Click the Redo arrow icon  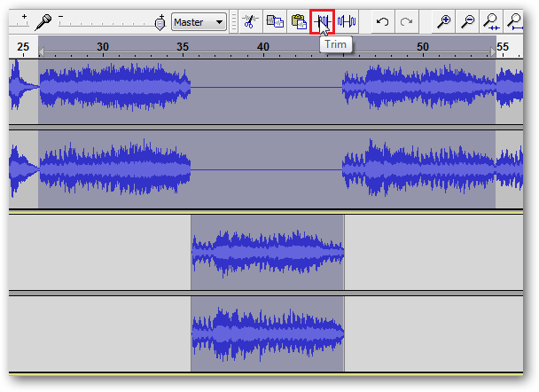[x=406, y=21]
